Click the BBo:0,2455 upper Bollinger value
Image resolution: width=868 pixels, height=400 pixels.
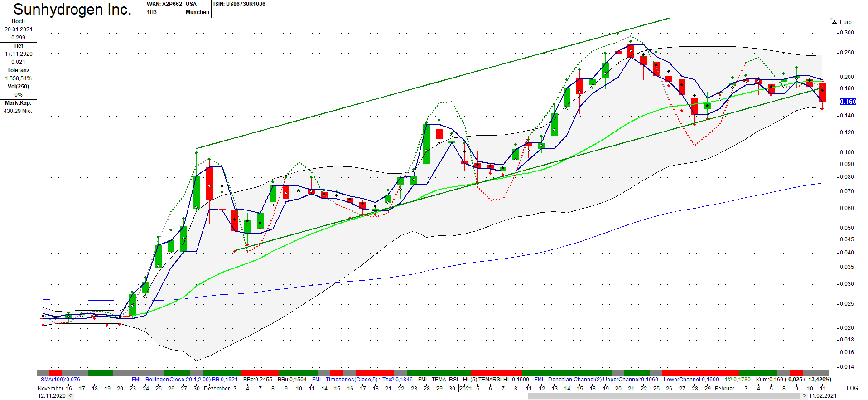(258, 380)
